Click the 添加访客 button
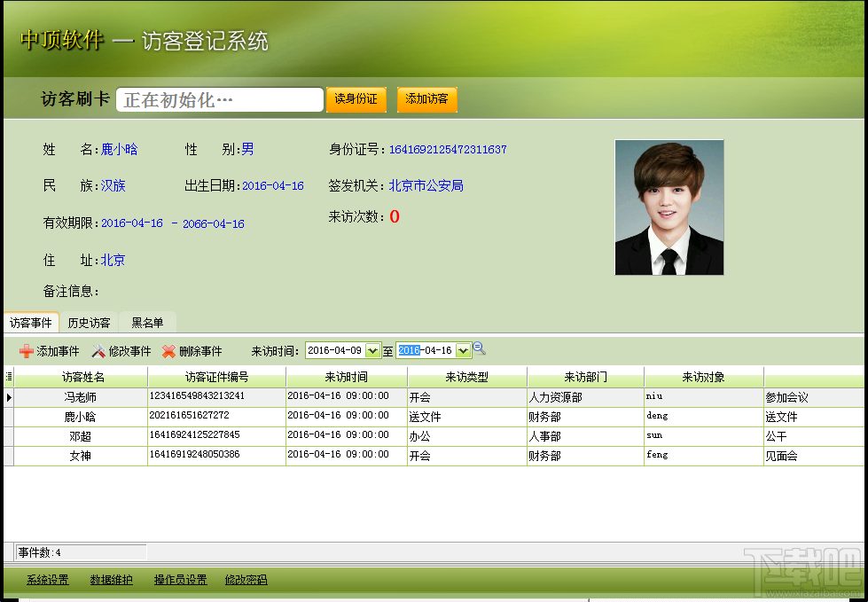The width and height of the screenshot is (868, 602). (x=426, y=99)
